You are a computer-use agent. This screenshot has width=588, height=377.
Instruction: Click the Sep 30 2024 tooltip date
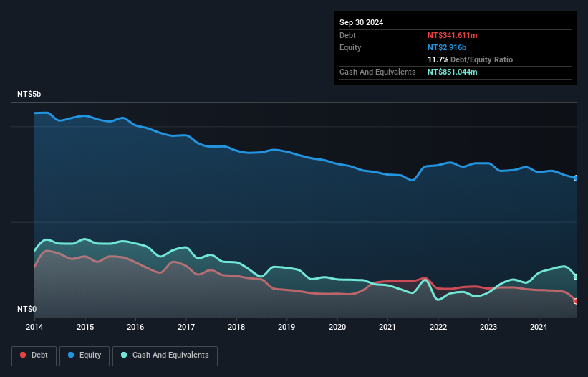tap(361, 22)
